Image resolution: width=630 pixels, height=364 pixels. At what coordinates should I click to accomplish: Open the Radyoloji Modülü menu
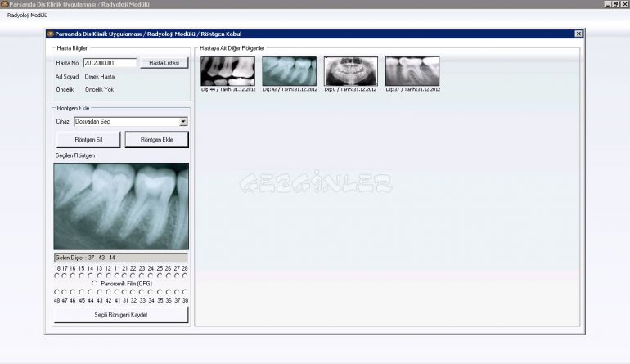pyautogui.click(x=27, y=16)
